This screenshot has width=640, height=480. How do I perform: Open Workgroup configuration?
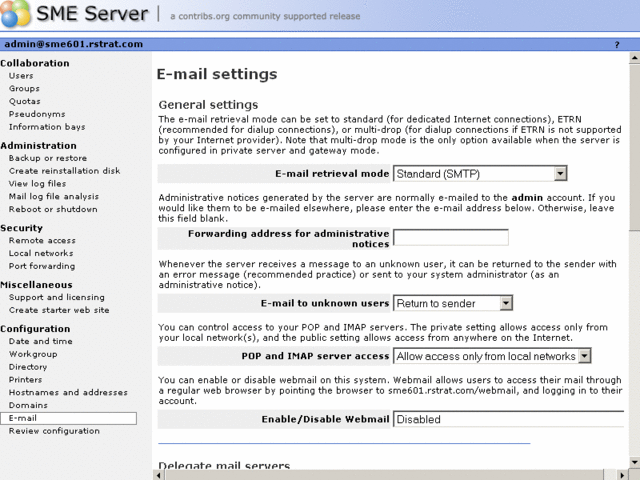33,354
